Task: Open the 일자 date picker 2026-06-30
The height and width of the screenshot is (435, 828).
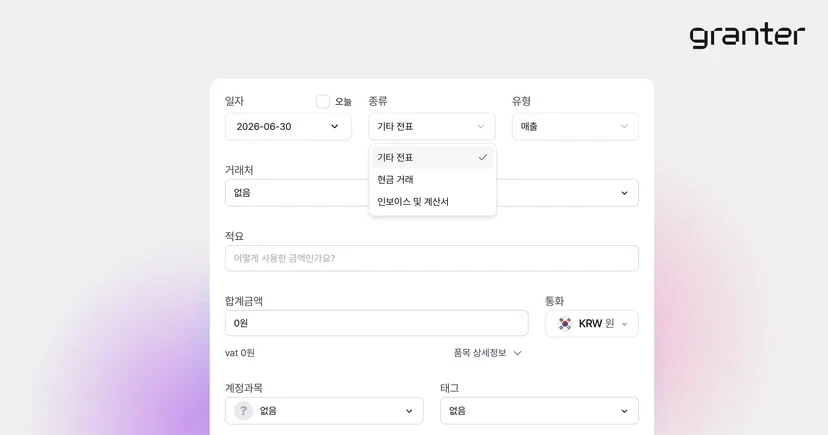Action: click(x=288, y=127)
